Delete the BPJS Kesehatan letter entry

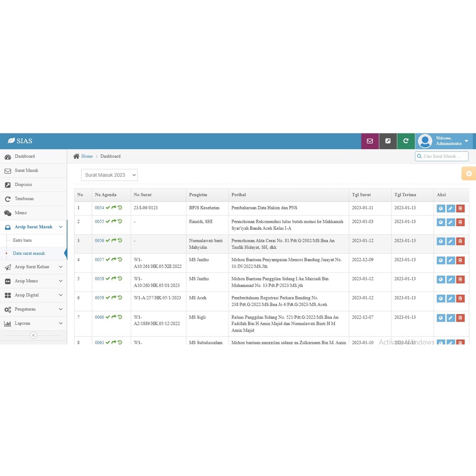pos(460,209)
